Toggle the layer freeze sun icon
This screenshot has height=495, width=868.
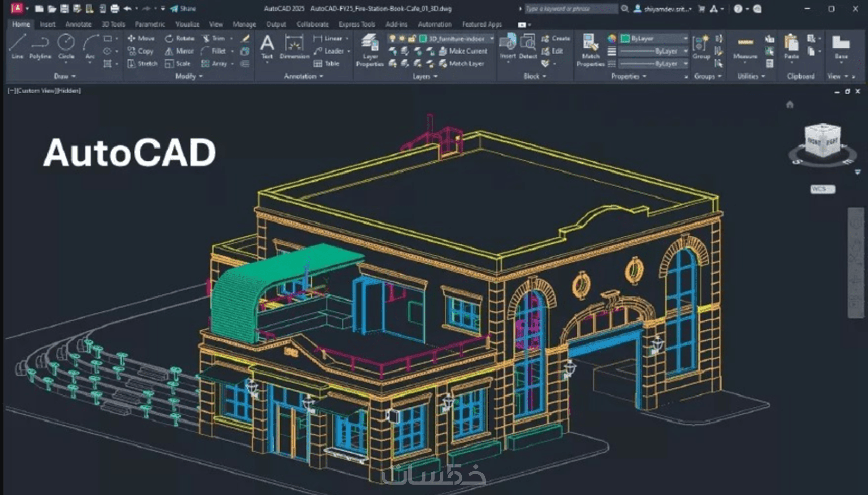pos(402,38)
